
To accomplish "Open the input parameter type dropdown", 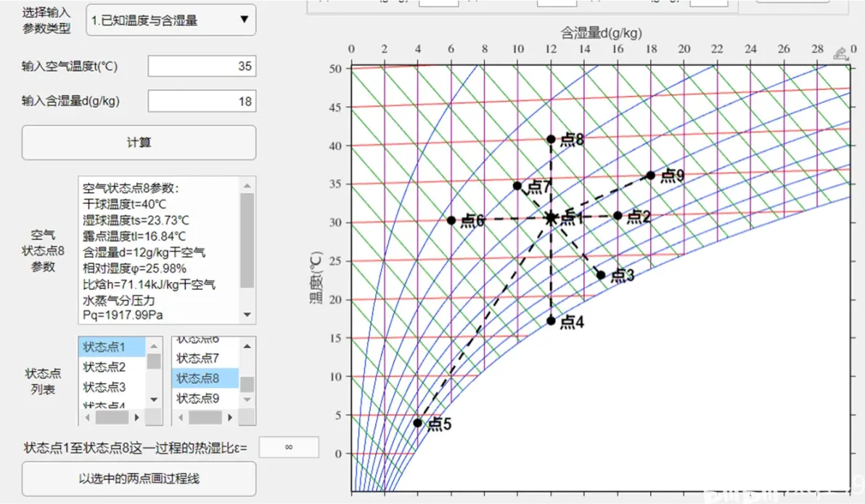I will pyautogui.click(x=171, y=20).
